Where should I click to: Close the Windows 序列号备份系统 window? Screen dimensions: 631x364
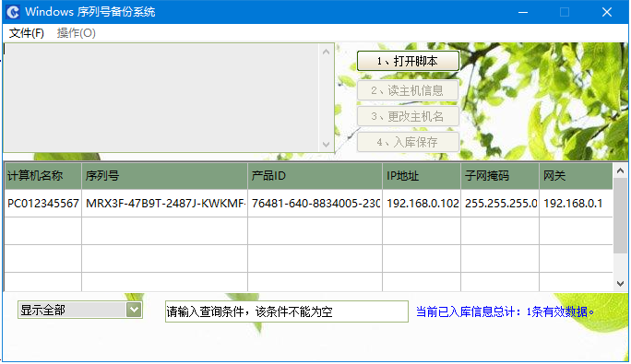tap(607, 12)
